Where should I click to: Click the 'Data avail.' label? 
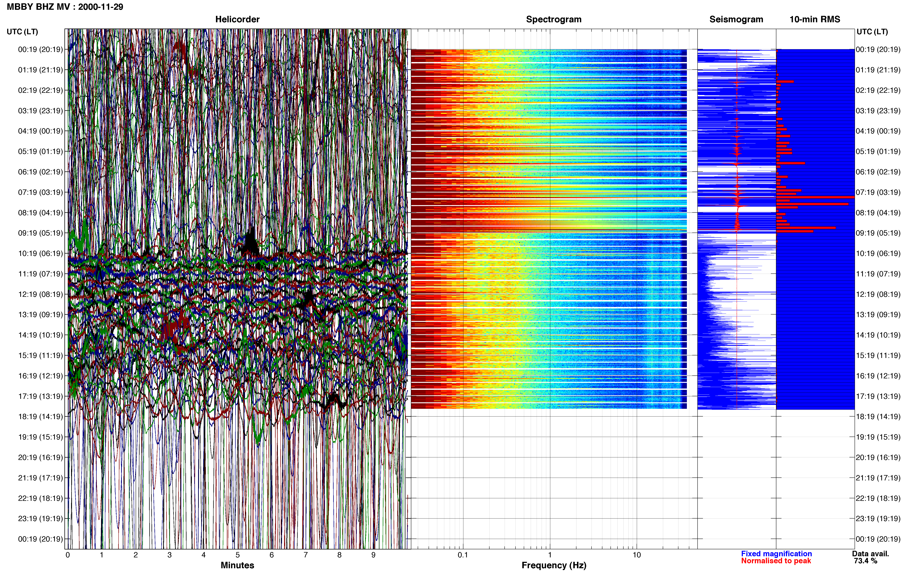tap(870, 554)
